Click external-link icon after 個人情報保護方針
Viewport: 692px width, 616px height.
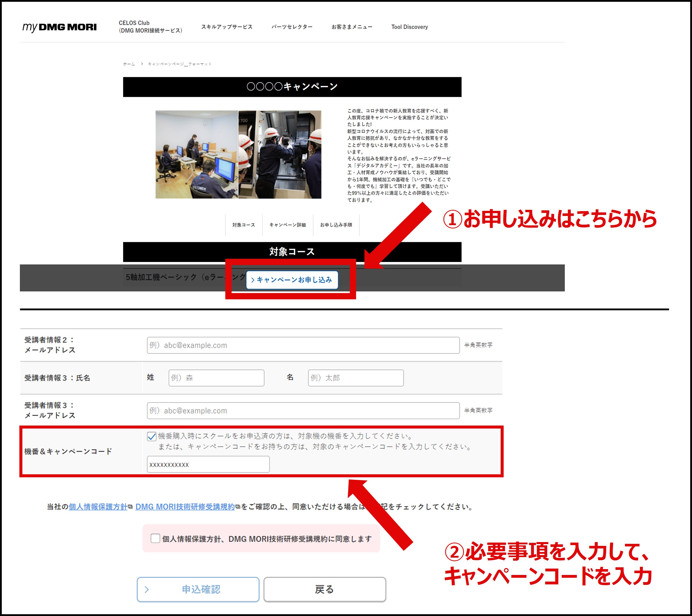(130, 507)
